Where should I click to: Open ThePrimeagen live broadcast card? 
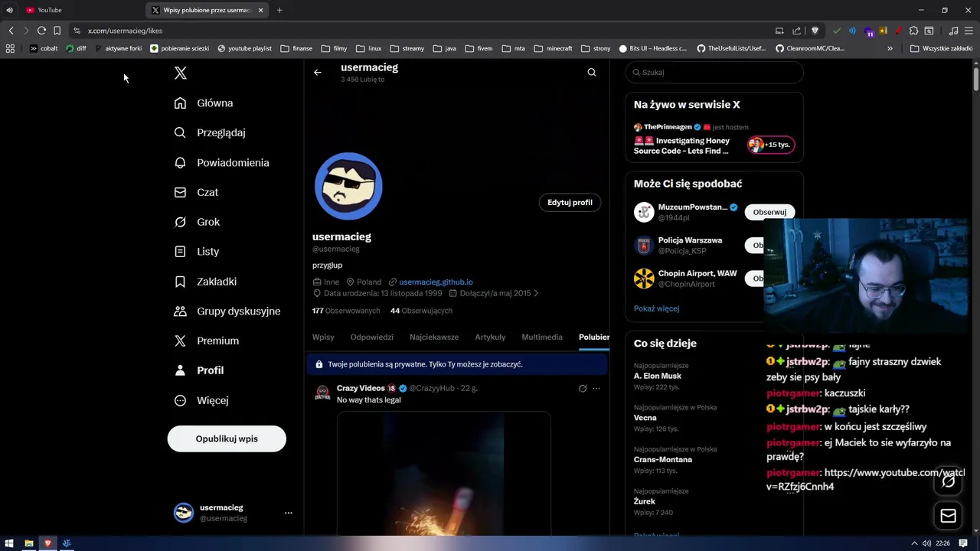[714, 139]
